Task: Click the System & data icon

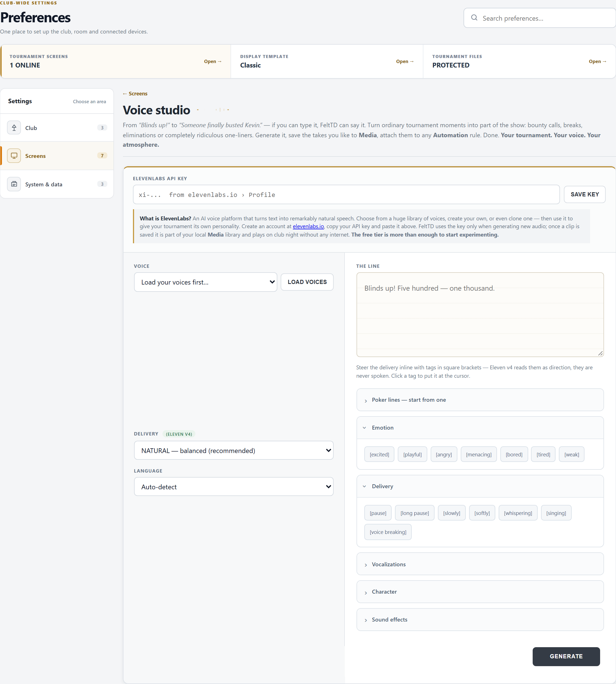Action: (14, 184)
